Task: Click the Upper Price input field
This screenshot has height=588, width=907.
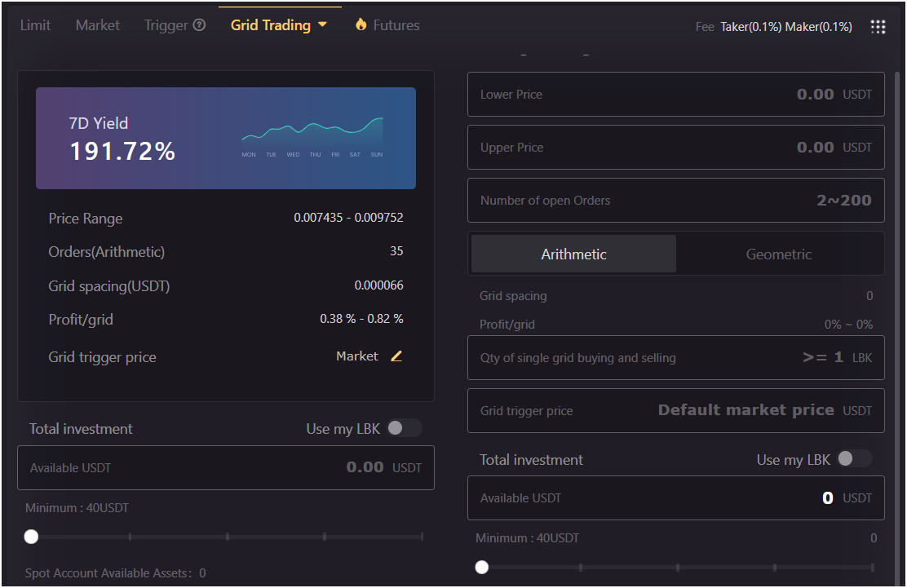Action: pyautogui.click(x=675, y=147)
